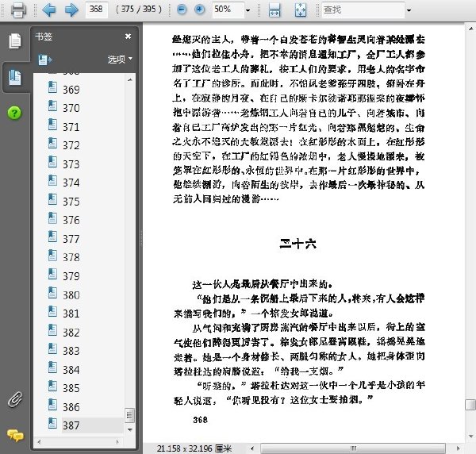Click bookmark icon beside 375
476x454 pixels.
52,199
